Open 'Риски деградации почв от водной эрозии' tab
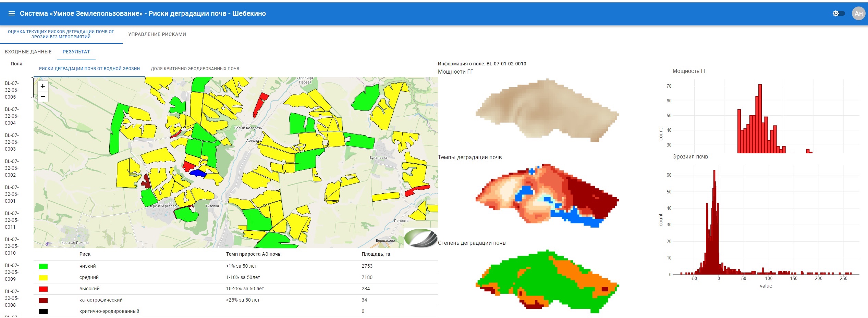This screenshot has height=318, width=868. tap(89, 68)
